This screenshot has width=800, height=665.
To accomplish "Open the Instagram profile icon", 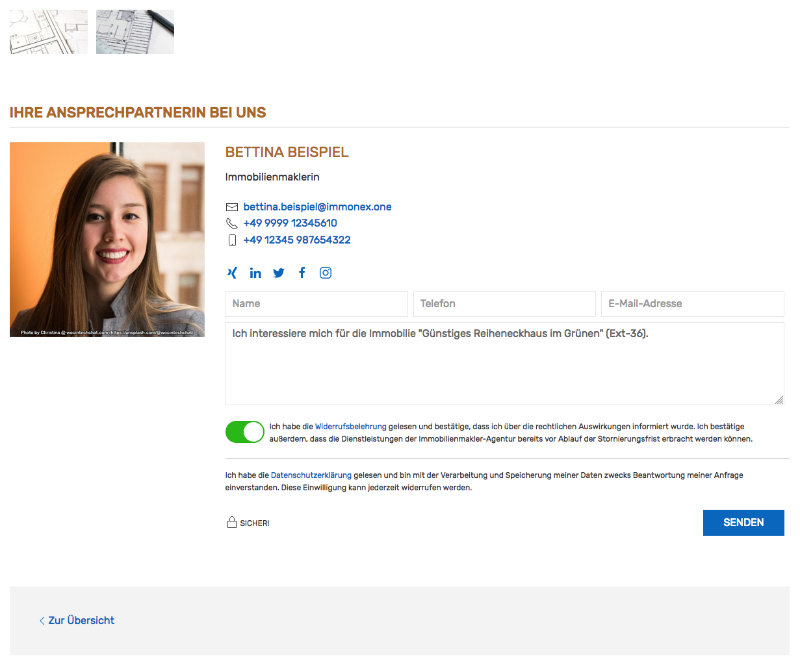I will 326,273.
